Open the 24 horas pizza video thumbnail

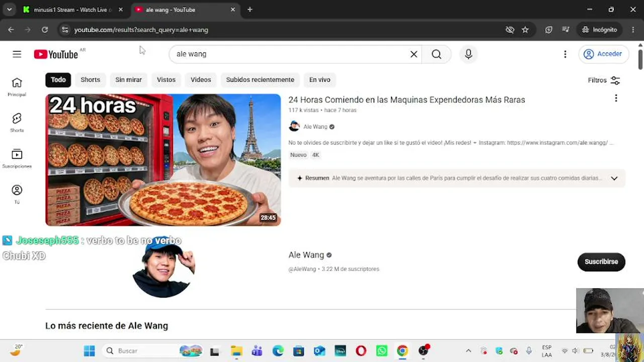point(163,160)
